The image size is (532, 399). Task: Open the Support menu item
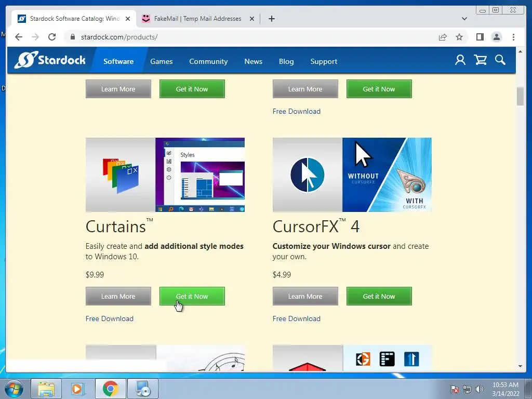[324, 61]
